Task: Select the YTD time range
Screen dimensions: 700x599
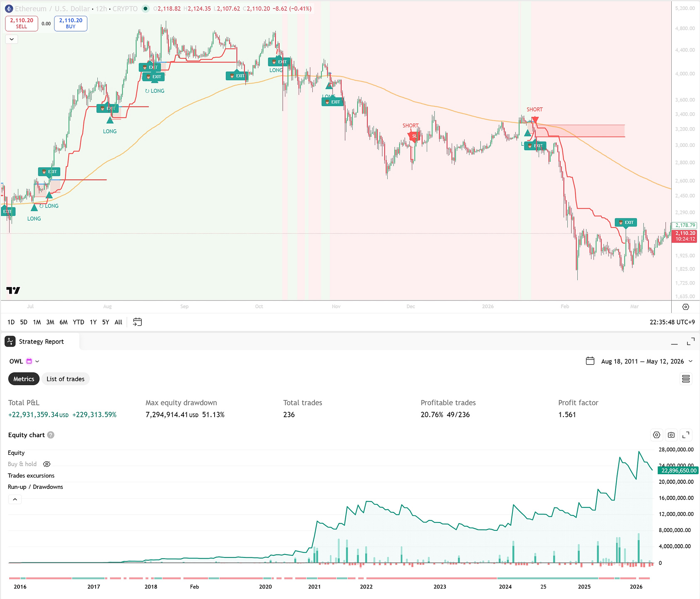Action: point(79,322)
